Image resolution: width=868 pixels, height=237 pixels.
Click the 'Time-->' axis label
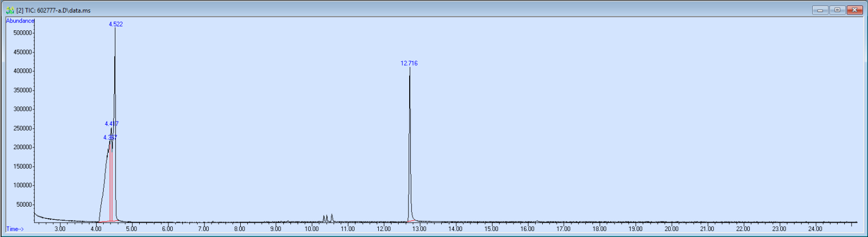tap(15, 229)
